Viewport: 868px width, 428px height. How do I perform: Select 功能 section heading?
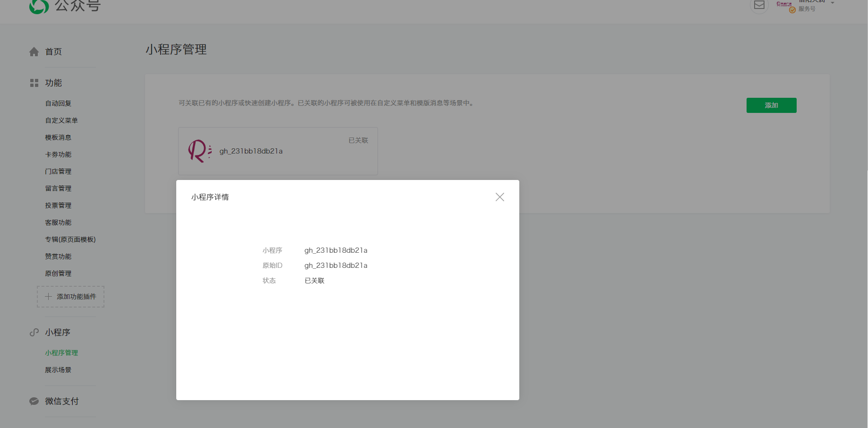53,83
